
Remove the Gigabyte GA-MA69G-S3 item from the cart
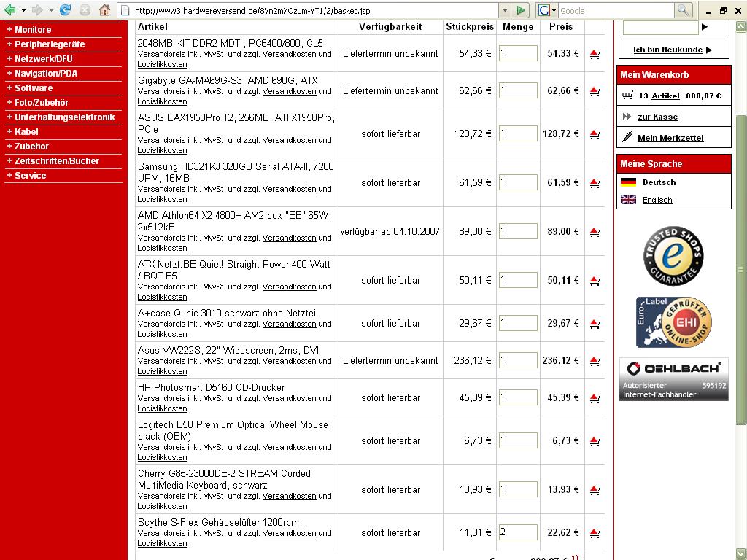(595, 91)
